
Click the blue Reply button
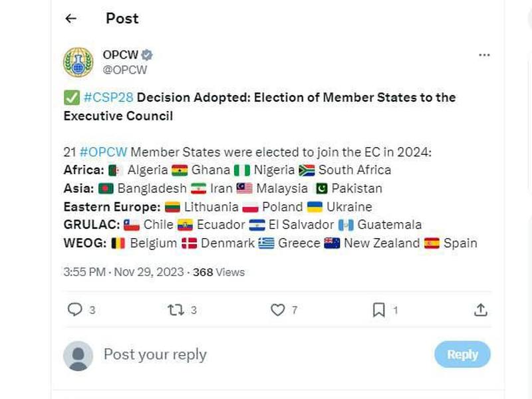tap(462, 354)
